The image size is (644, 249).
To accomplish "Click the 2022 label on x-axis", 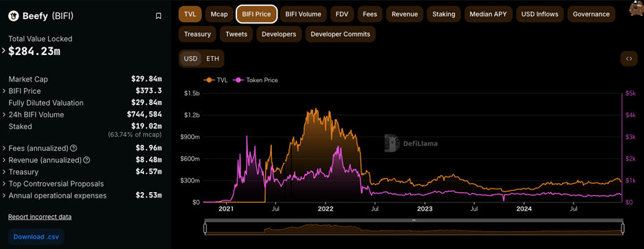I will 325,209.
